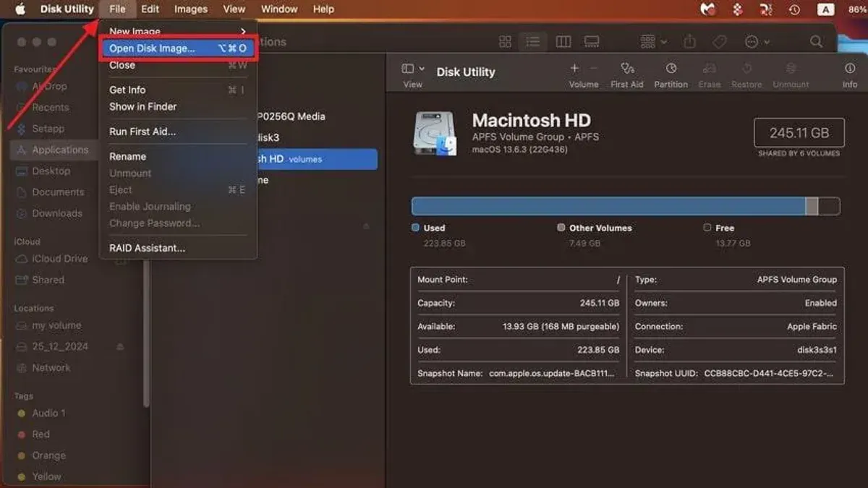Open Finder group-by dropdown
868x488 pixels.
click(654, 42)
